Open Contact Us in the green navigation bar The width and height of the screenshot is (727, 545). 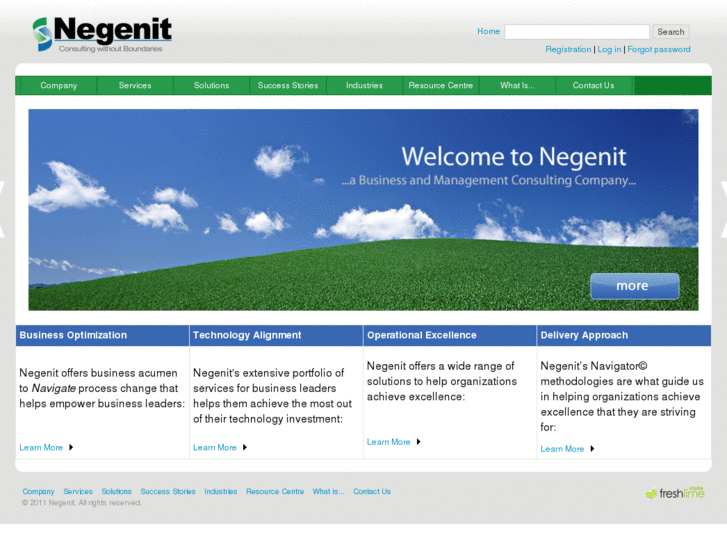coord(593,85)
